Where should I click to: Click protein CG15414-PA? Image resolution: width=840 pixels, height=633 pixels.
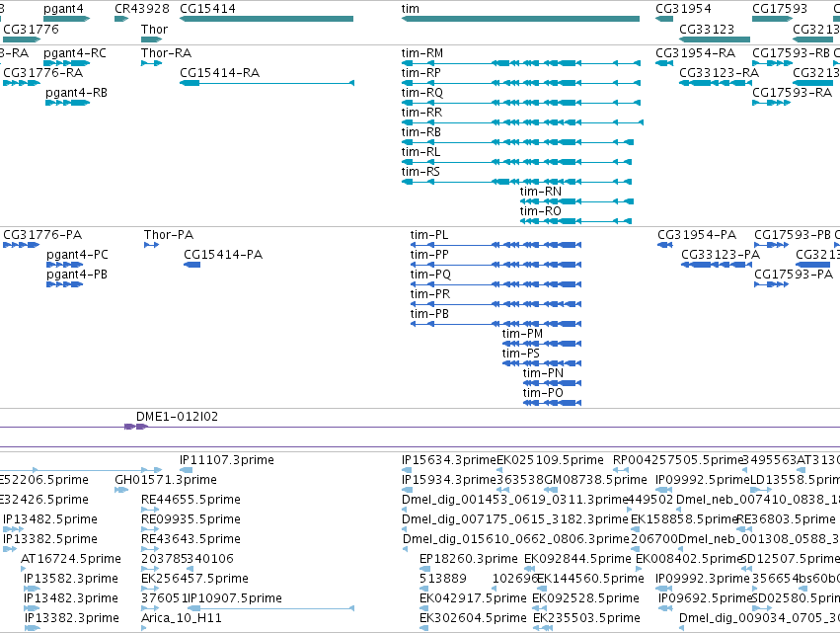pyautogui.click(x=191, y=265)
